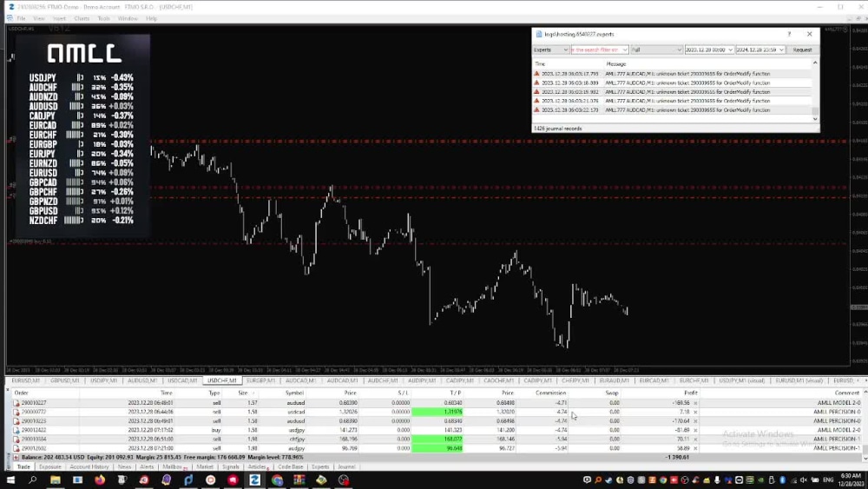
Task: Sort trades by the Order column header
Action: tap(21, 393)
